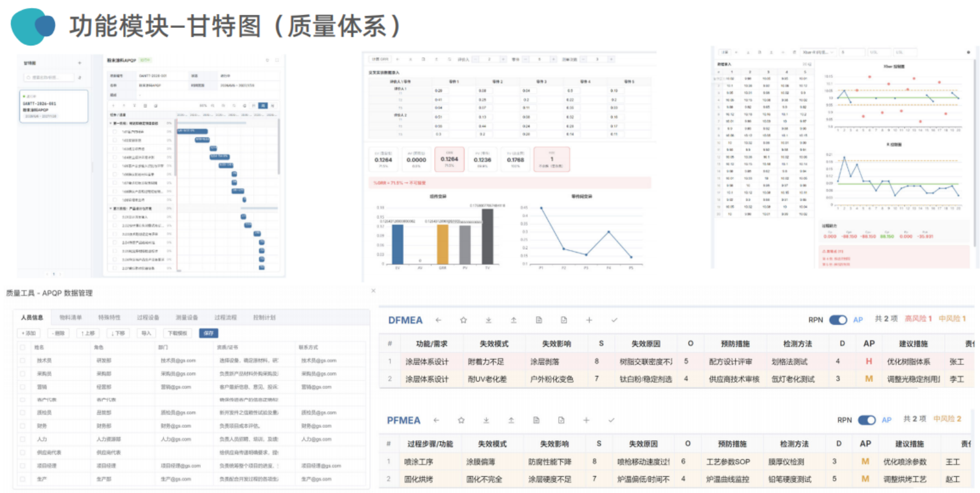
Task: Collapse the 第一阶段 group in Gantt task list
Action: 111,123
